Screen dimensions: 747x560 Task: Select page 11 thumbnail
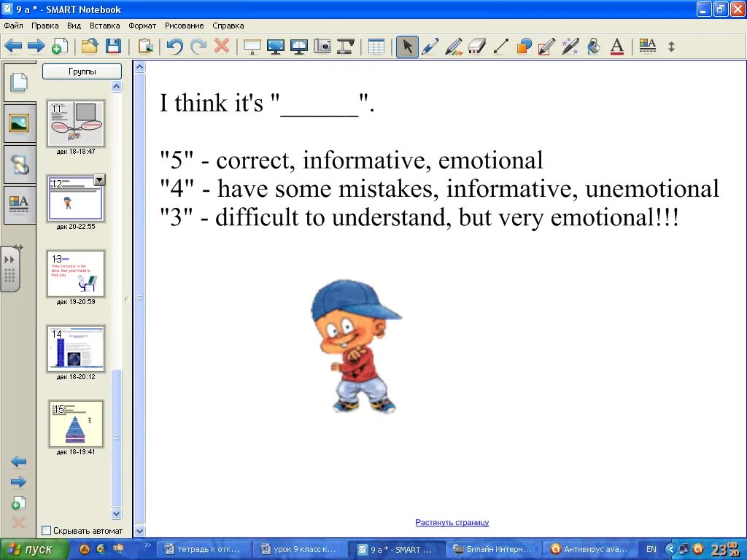[76, 124]
